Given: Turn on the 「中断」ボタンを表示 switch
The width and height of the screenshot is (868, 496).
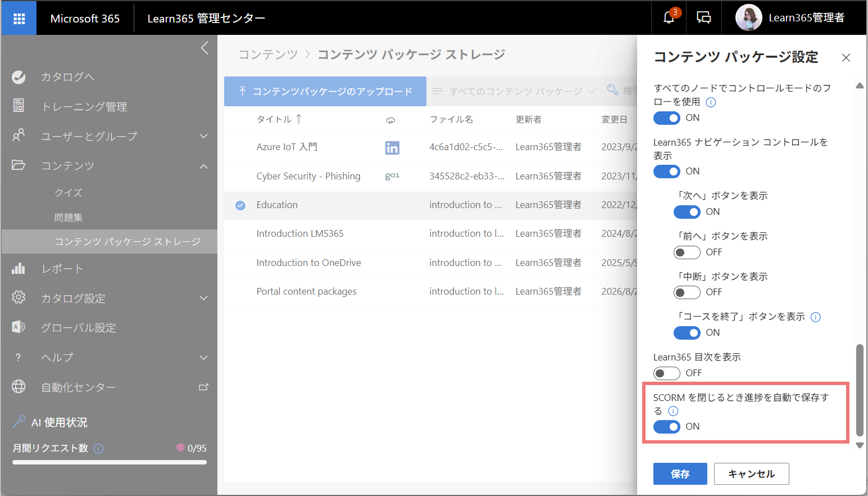Looking at the screenshot, I should pyautogui.click(x=687, y=292).
